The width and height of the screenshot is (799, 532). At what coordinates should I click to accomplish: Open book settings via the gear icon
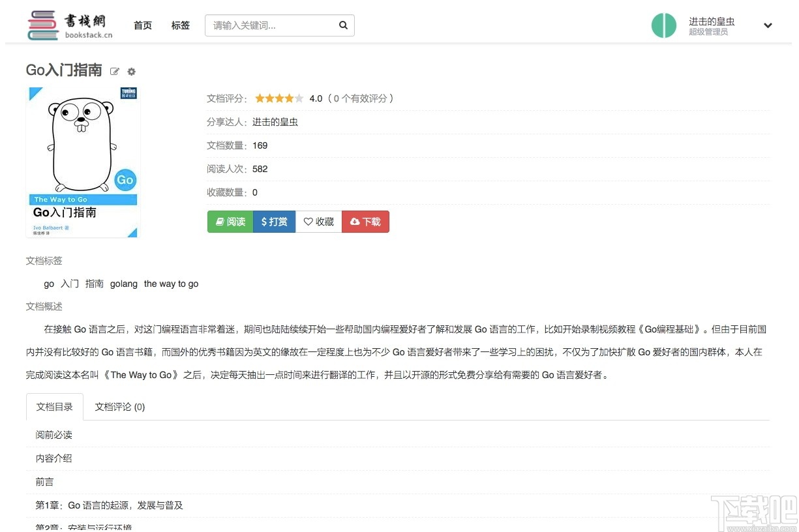(x=131, y=71)
